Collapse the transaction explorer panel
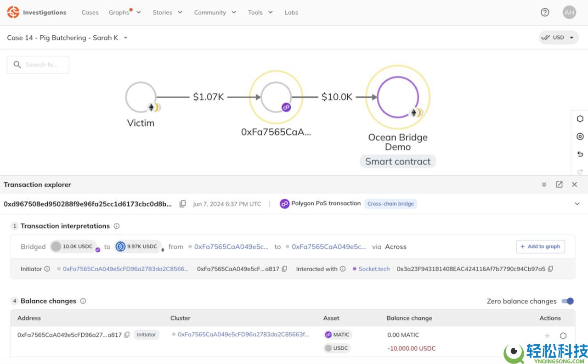Viewport: 588px width, 364px height. coord(544,185)
